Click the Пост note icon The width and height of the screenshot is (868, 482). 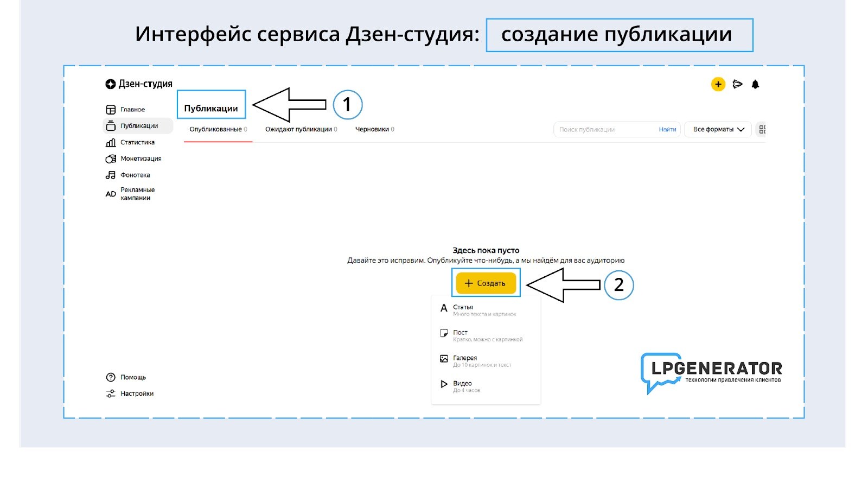(x=444, y=333)
